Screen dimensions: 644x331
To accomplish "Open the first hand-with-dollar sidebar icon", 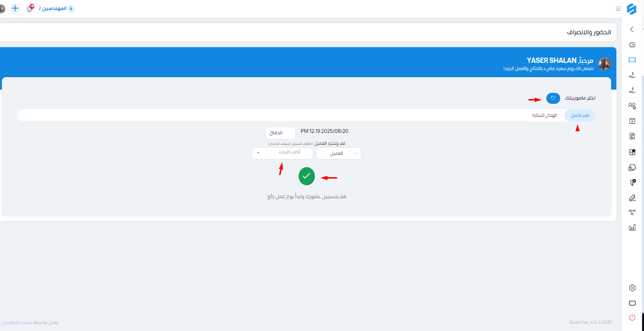I will point(632,75).
